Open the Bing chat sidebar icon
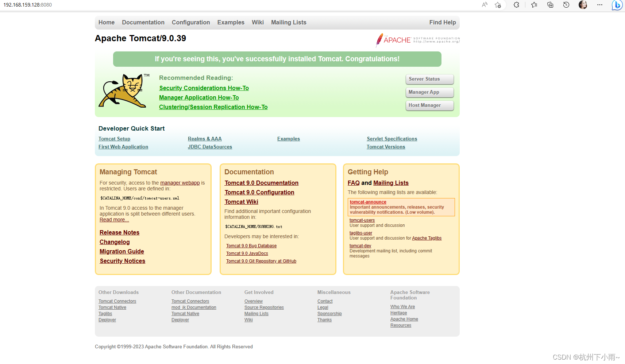Viewport: 625px width, 364px height. 617,5
